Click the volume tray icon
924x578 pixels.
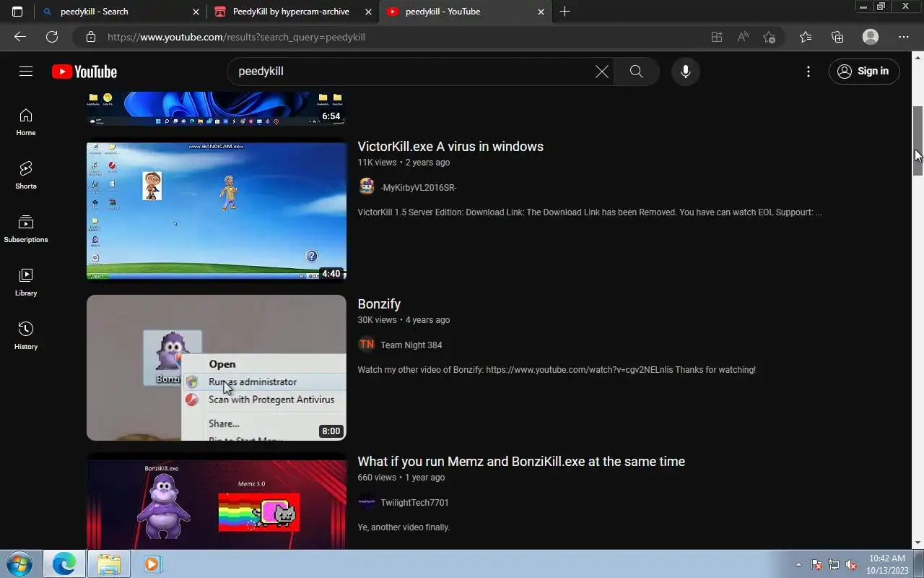tap(851, 564)
